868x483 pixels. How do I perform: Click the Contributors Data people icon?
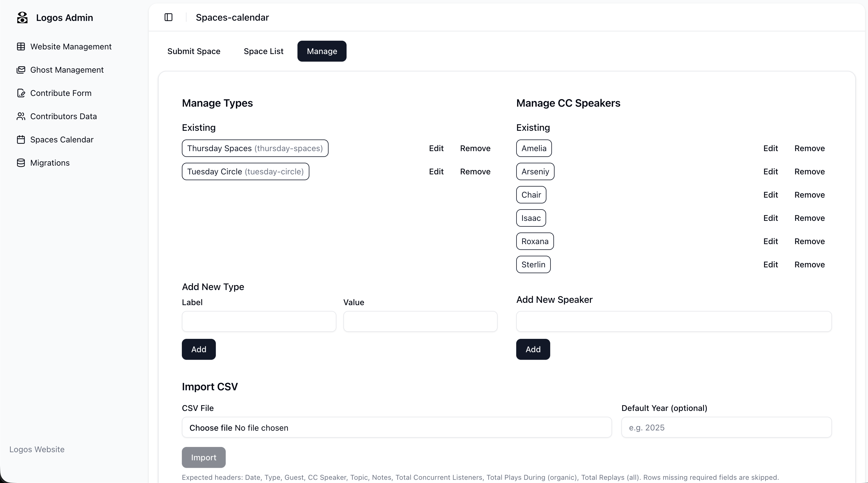click(x=21, y=116)
